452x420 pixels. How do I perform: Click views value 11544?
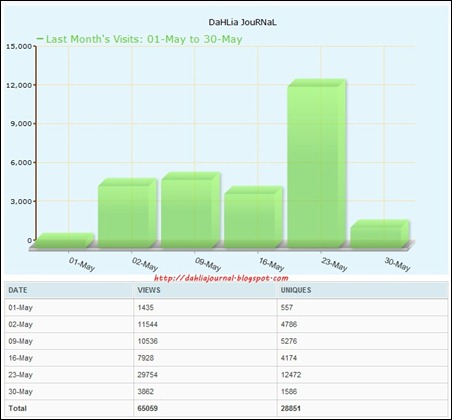point(147,324)
